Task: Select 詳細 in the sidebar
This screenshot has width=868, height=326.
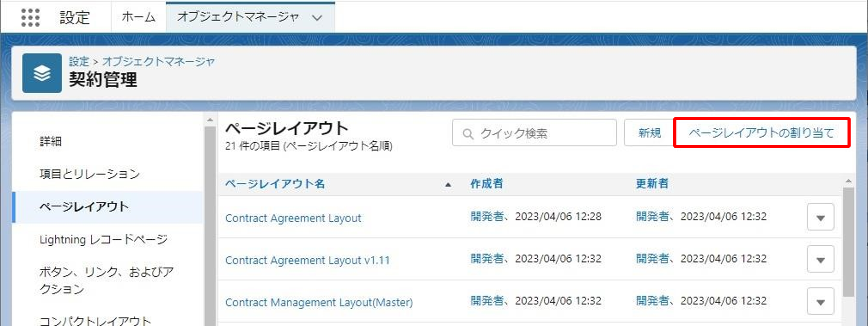Action: click(x=51, y=141)
